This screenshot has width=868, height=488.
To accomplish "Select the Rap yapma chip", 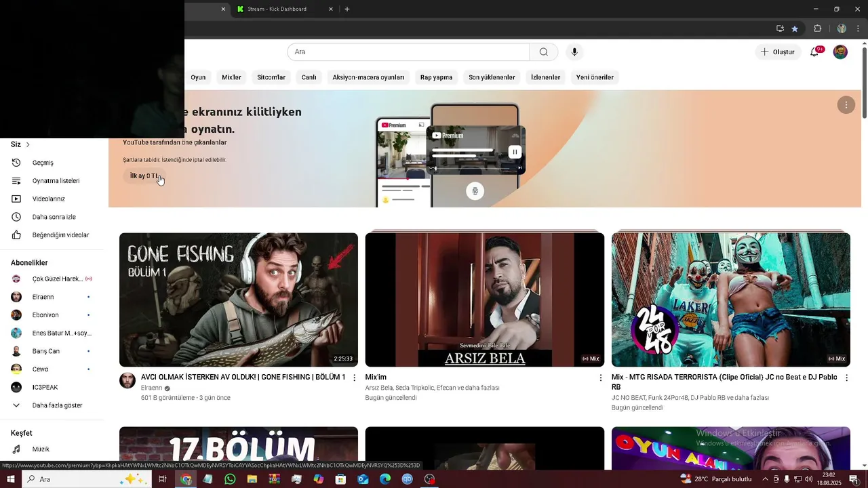I will (x=436, y=77).
